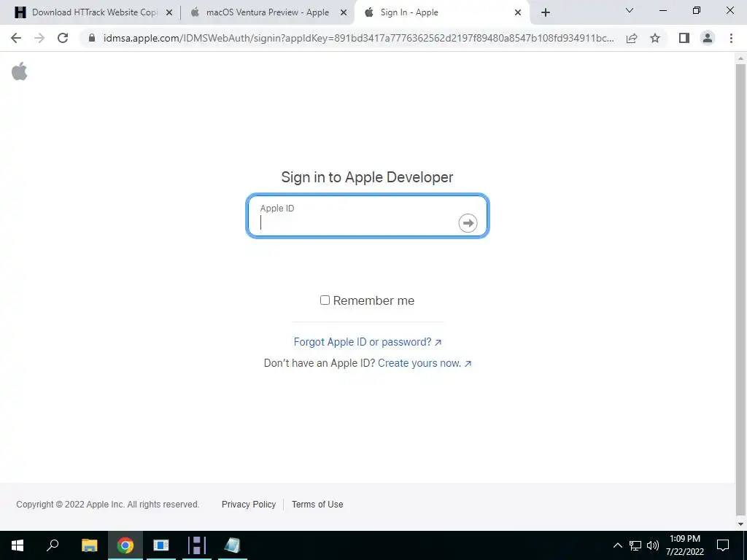The width and height of the screenshot is (747, 560).
Task: View site security lock info
Action: pyautogui.click(x=92, y=38)
